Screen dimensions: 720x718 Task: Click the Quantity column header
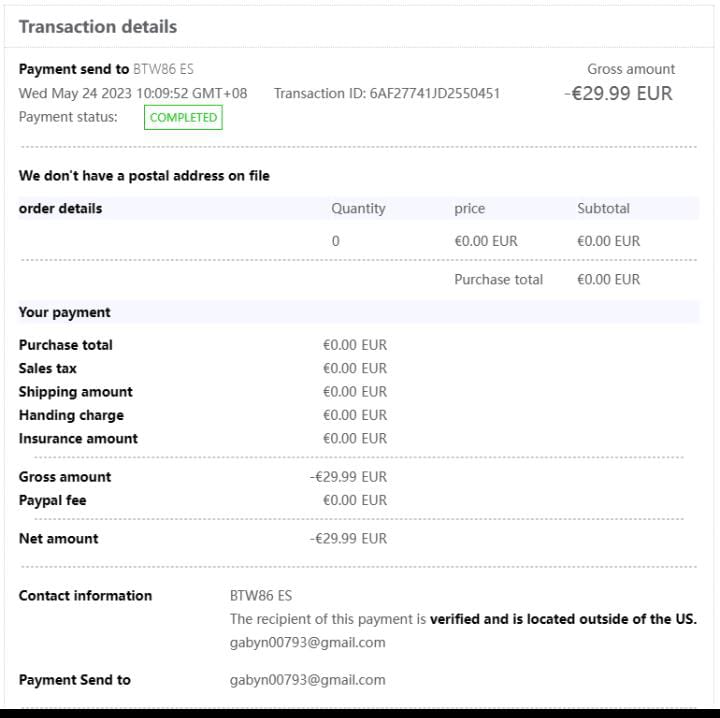click(x=358, y=208)
